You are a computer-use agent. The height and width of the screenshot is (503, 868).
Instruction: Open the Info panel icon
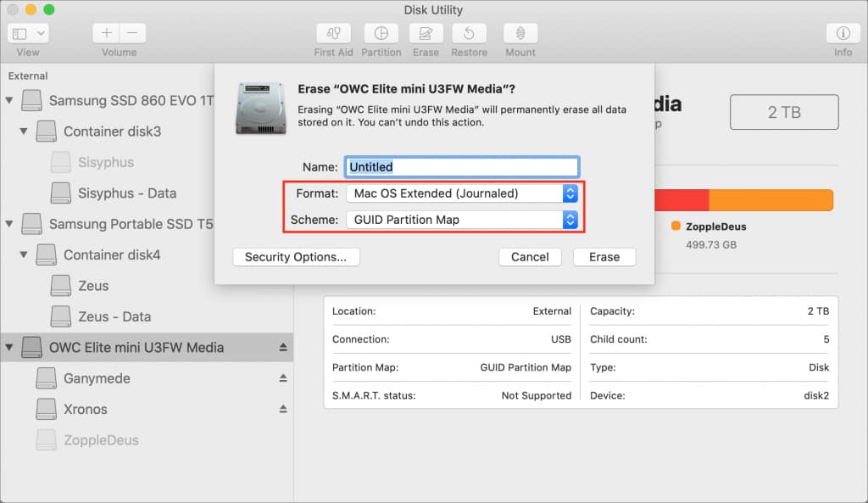pos(843,34)
